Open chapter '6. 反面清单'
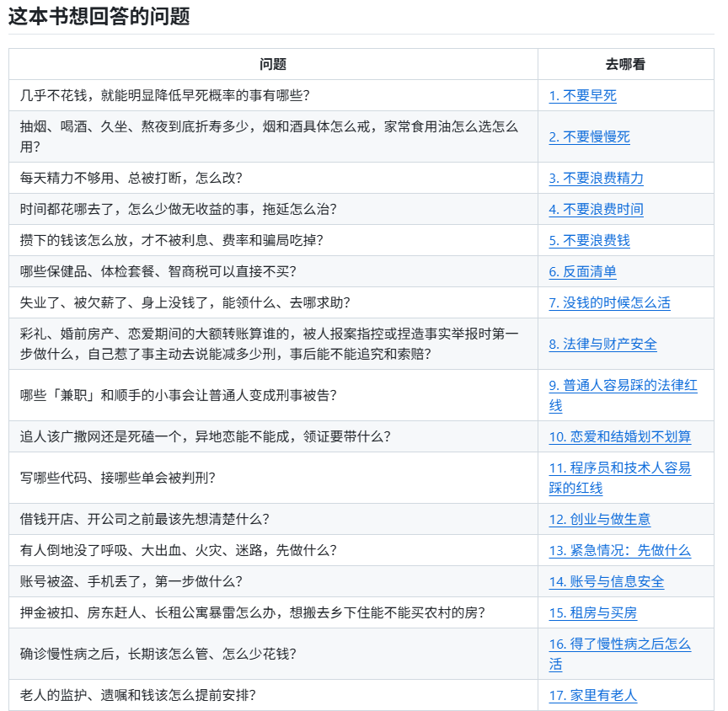Viewport: 728px width, 711px height. 583,271
